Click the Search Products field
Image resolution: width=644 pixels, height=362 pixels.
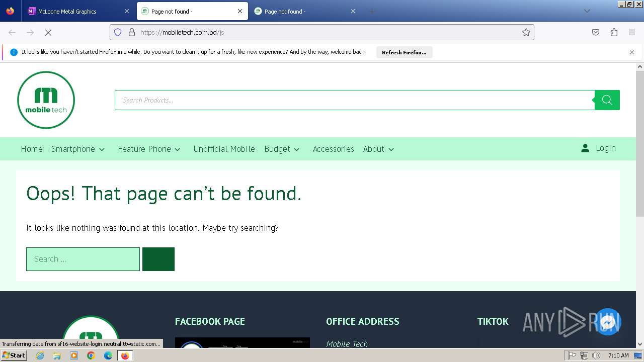[x=355, y=100]
